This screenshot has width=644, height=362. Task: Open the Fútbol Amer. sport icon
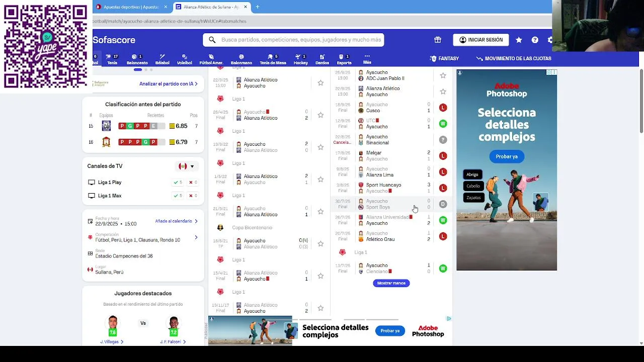pyautogui.click(x=211, y=59)
